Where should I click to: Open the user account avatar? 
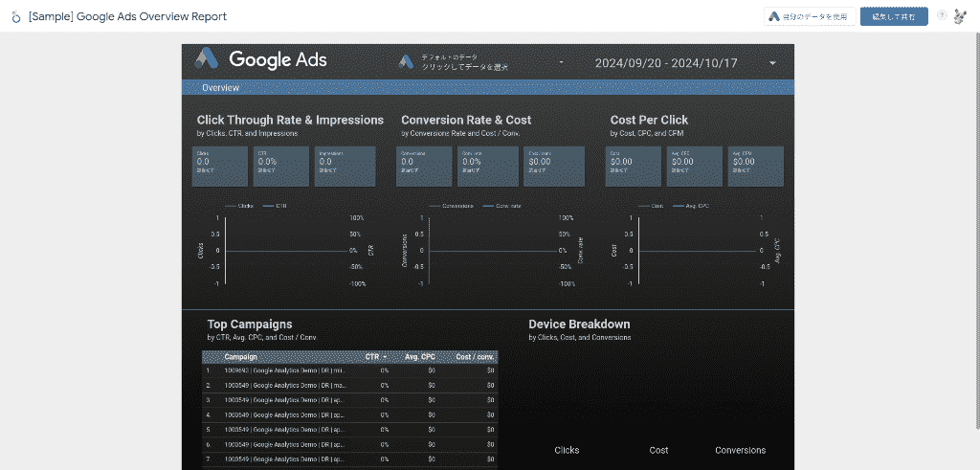pyautogui.click(x=960, y=16)
